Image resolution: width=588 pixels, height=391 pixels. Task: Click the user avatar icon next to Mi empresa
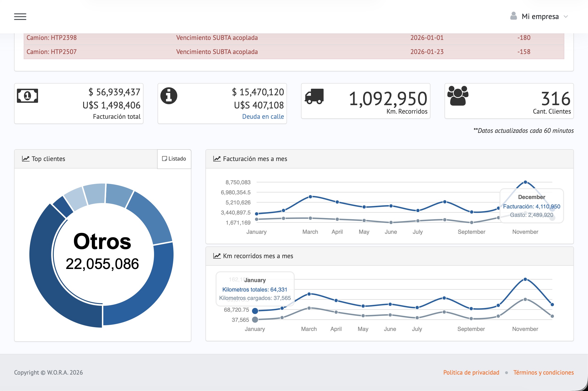point(513,16)
